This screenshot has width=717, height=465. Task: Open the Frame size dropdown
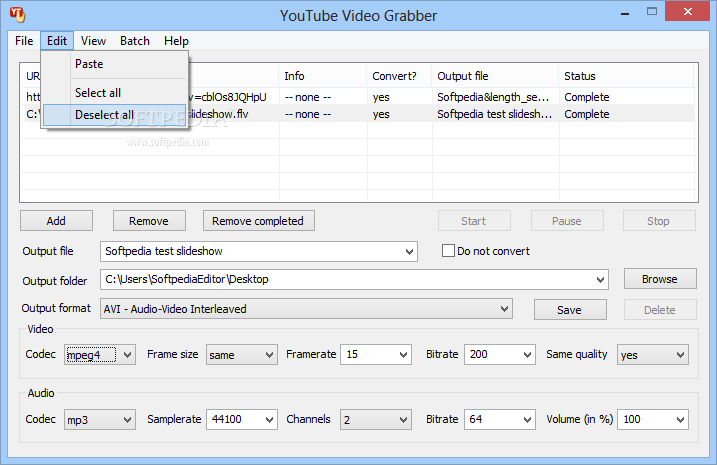coord(241,355)
